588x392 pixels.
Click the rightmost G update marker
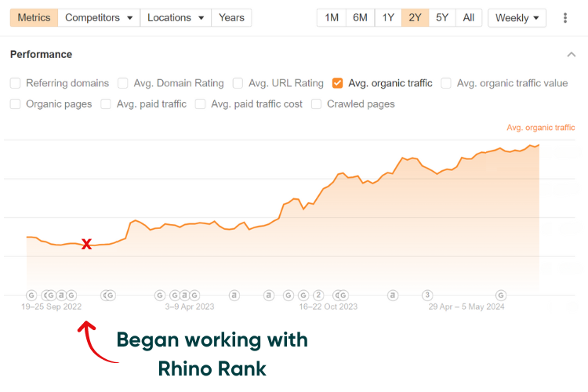pos(501,296)
